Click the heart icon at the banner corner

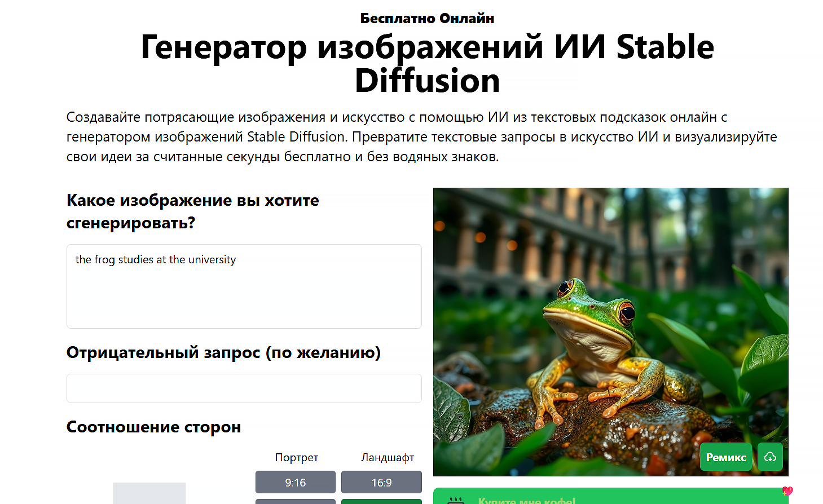coord(788,491)
